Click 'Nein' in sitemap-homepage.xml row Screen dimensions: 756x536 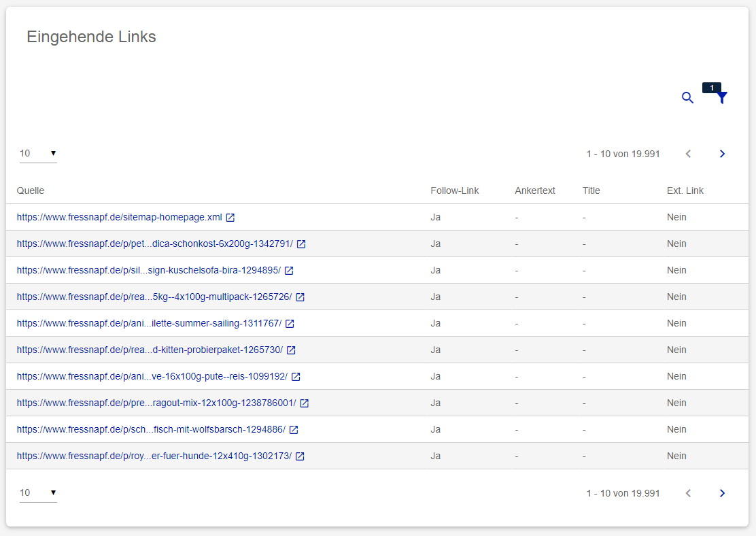pyautogui.click(x=676, y=217)
